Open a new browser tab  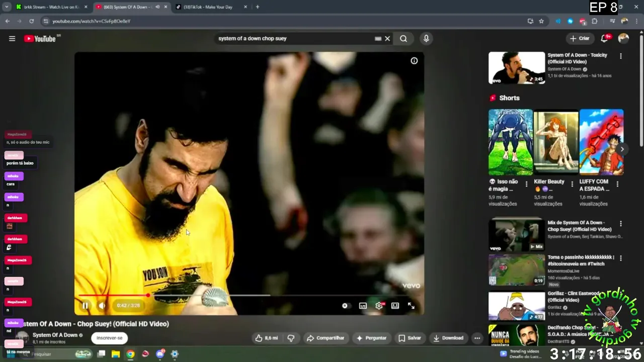pyautogui.click(x=258, y=7)
